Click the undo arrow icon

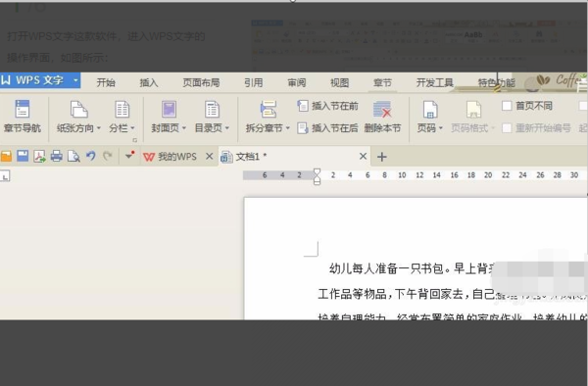(x=91, y=156)
